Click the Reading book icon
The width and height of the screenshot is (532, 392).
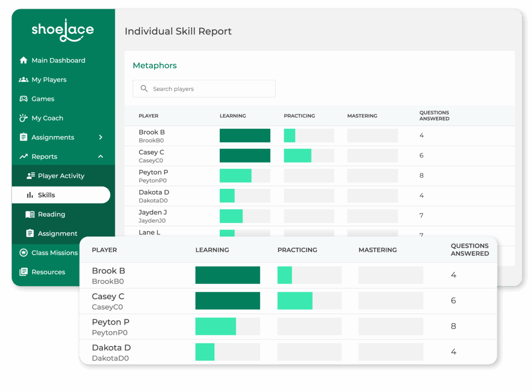tap(30, 214)
